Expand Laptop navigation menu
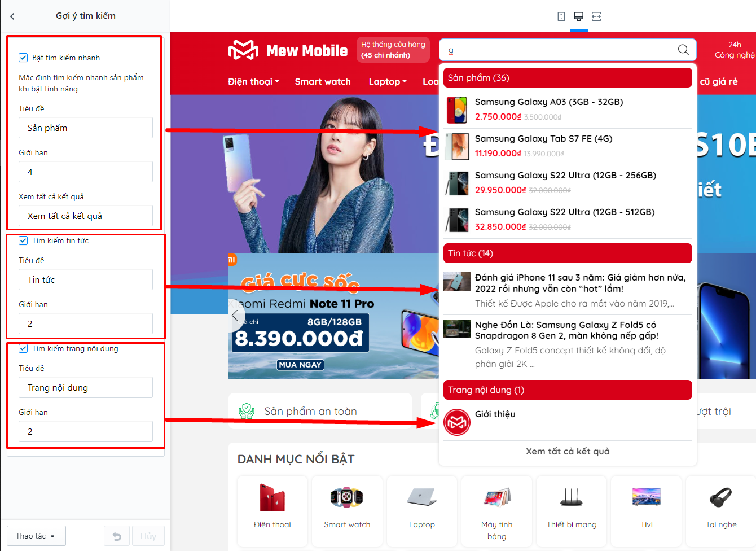Viewport: 756px width, 551px height. click(388, 81)
